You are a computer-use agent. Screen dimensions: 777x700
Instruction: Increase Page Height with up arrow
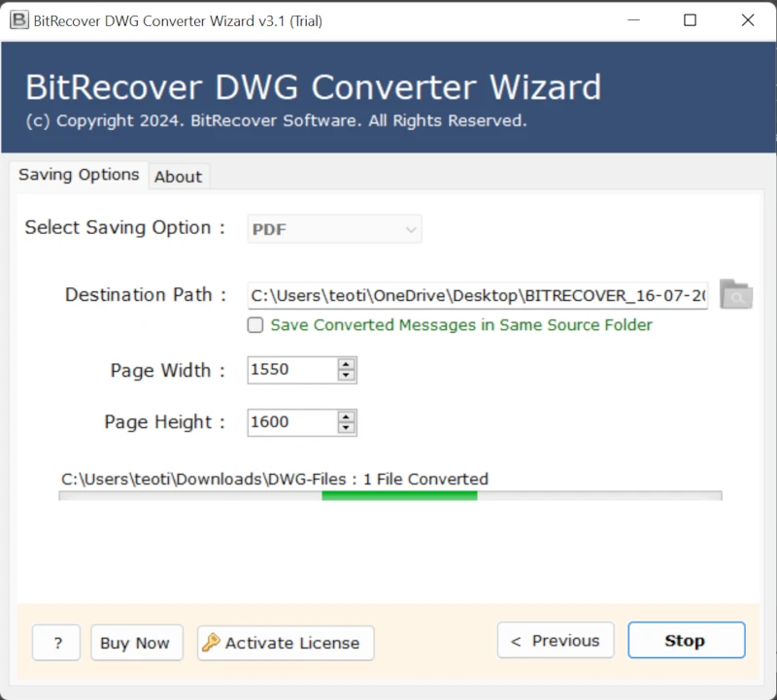[x=346, y=417]
